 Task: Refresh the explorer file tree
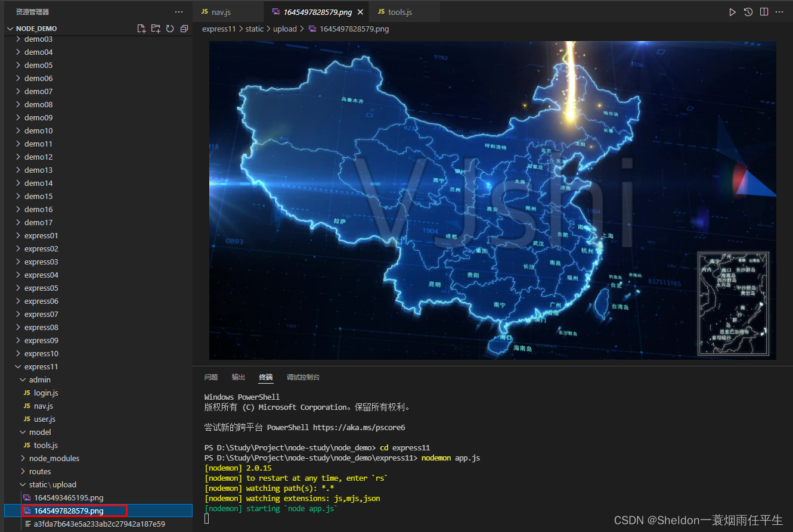(170, 29)
